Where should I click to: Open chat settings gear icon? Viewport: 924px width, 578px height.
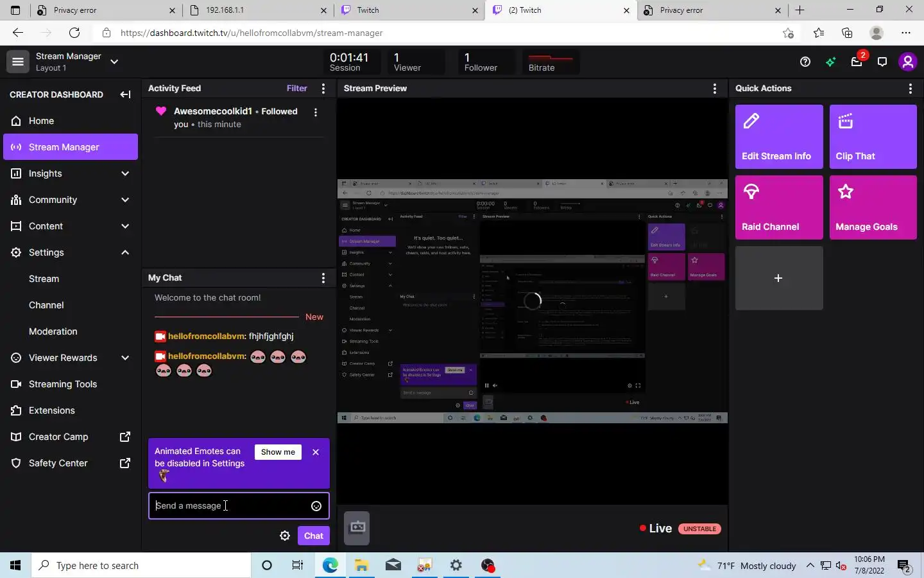285,536
